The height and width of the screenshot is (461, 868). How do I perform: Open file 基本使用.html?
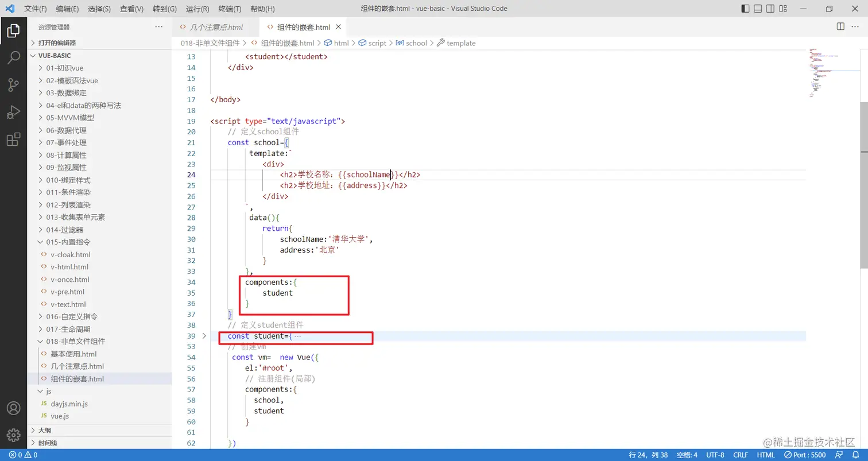100,354
